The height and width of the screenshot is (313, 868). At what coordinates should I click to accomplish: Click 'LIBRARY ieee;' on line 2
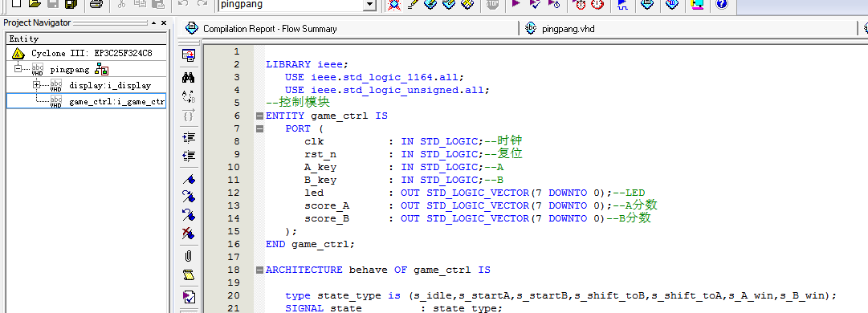308,64
